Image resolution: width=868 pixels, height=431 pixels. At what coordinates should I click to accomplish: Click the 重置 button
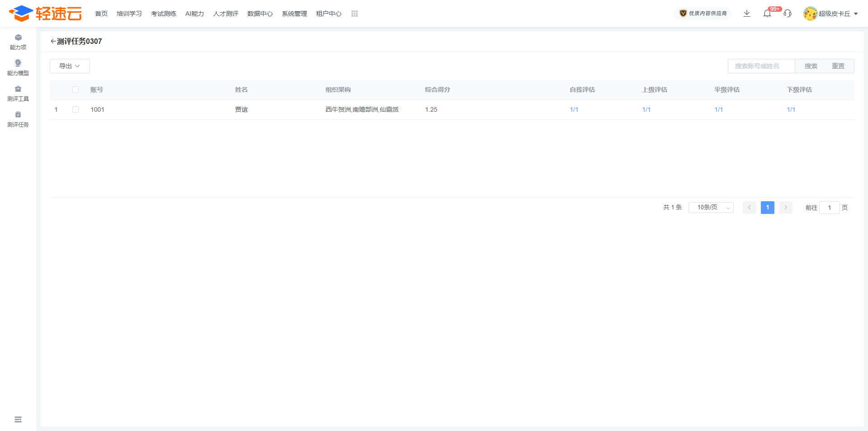(838, 66)
